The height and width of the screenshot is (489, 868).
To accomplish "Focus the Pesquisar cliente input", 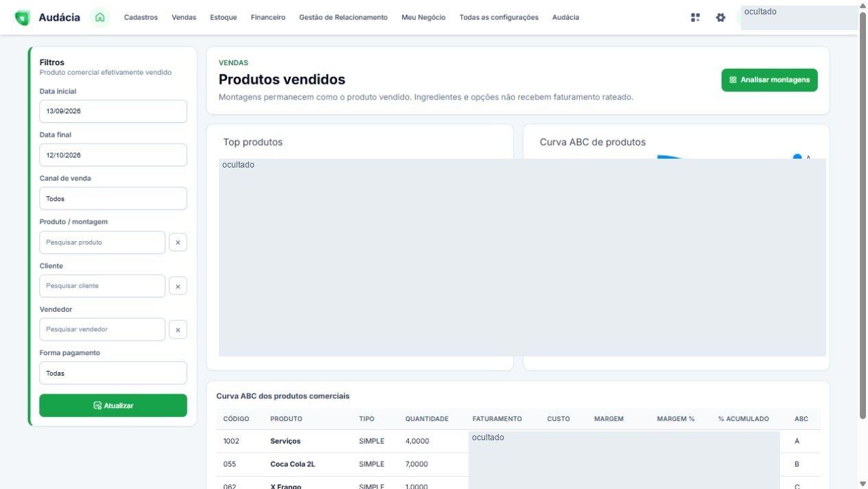I will point(102,286).
